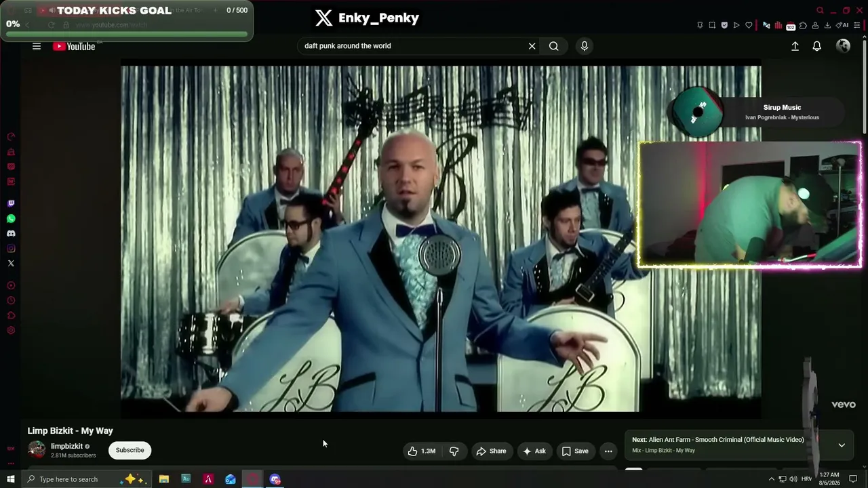Screen dimensions: 868x488
Task: Open the taskbar volume control
Action: pyautogui.click(x=793, y=479)
